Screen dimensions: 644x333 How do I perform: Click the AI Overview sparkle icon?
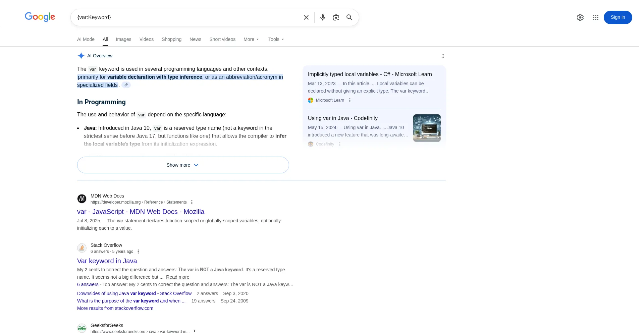click(81, 56)
